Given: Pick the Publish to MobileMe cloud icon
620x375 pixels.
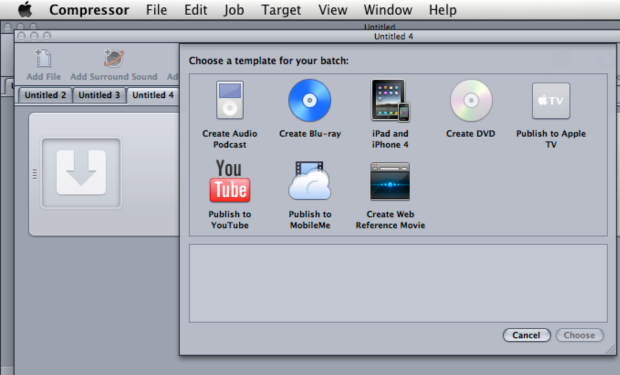Looking at the screenshot, I should [x=310, y=180].
